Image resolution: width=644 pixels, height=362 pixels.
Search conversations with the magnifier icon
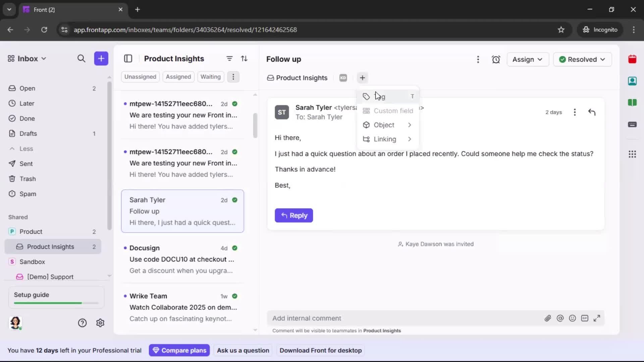(x=82, y=58)
